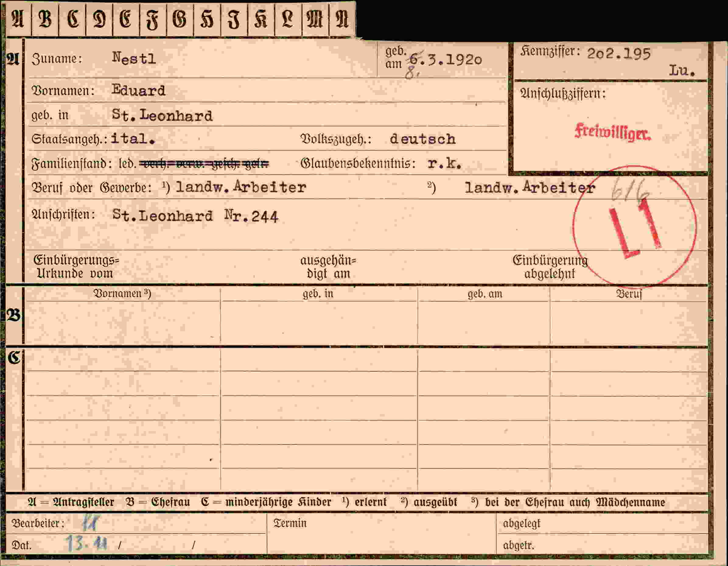Image resolution: width=728 pixels, height=566 pixels.
Task: Click the 'ausgehändigt am' label
Action: pyautogui.click(x=328, y=267)
